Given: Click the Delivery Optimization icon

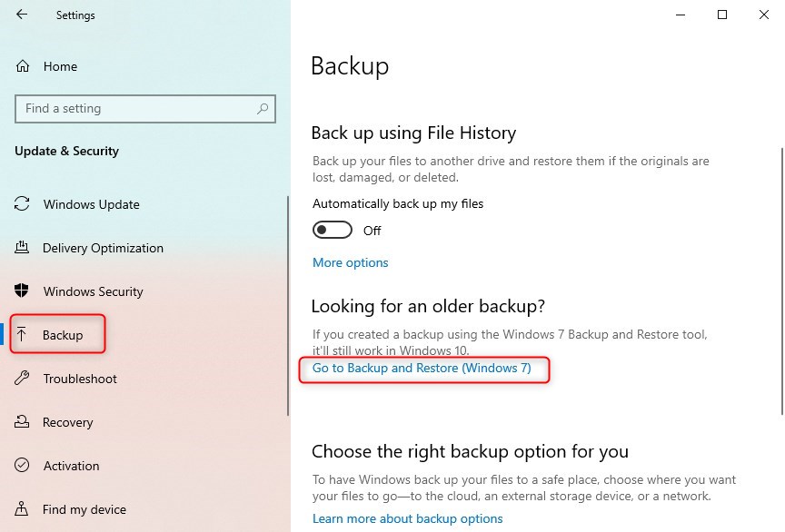Looking at the screenshot, I should point(24,248).
